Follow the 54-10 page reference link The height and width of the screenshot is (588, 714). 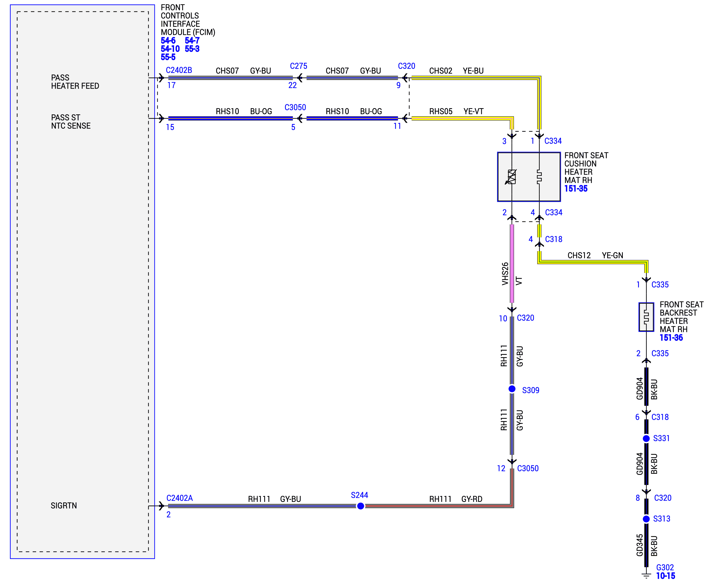point(170,49)
